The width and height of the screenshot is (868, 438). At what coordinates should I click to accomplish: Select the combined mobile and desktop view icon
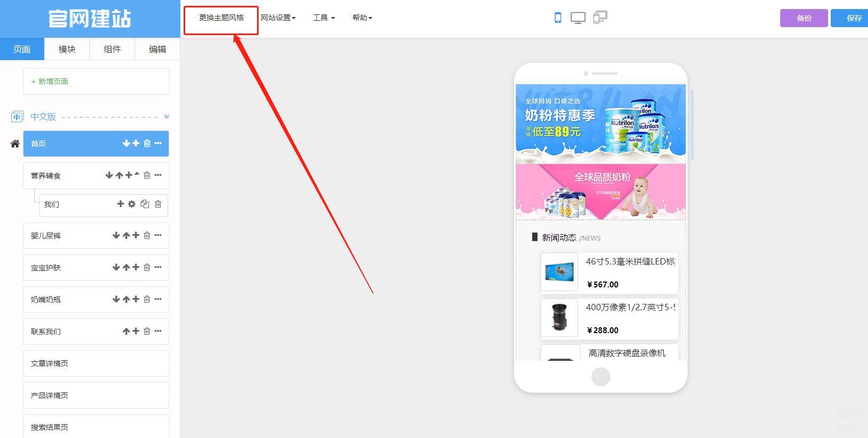(x=600, y=18)
